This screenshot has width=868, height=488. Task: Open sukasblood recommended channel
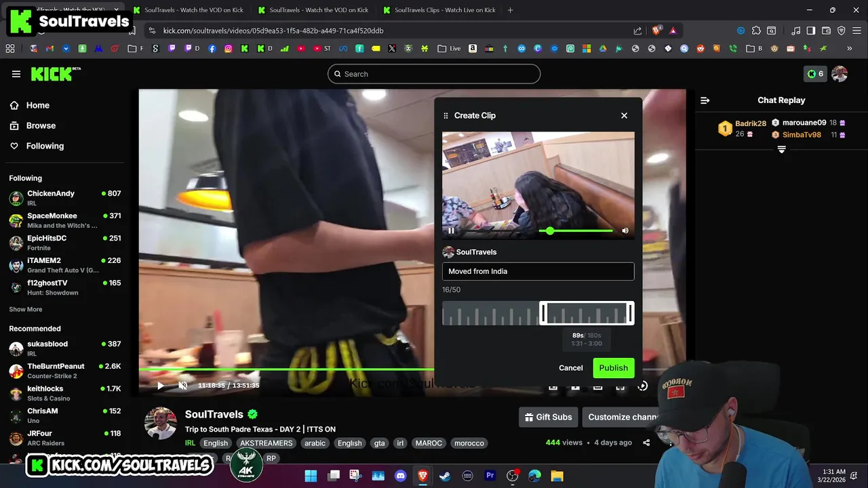pos(65,348)
